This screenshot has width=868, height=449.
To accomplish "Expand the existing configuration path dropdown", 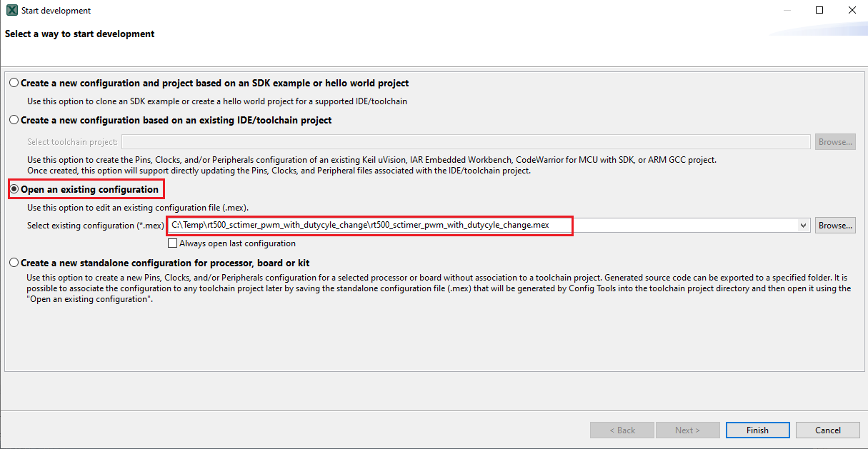I will pos(804,226).
